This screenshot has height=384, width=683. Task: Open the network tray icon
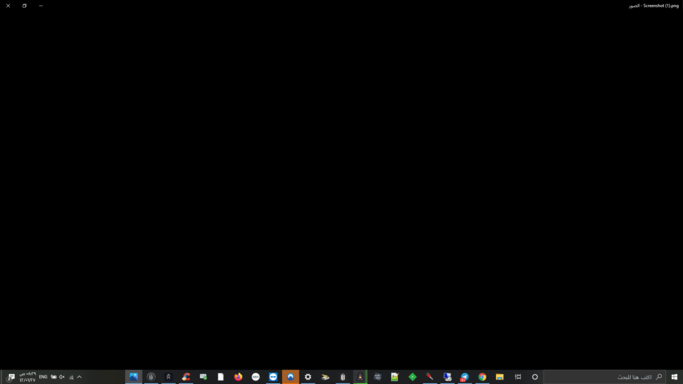tap(71, 377)
